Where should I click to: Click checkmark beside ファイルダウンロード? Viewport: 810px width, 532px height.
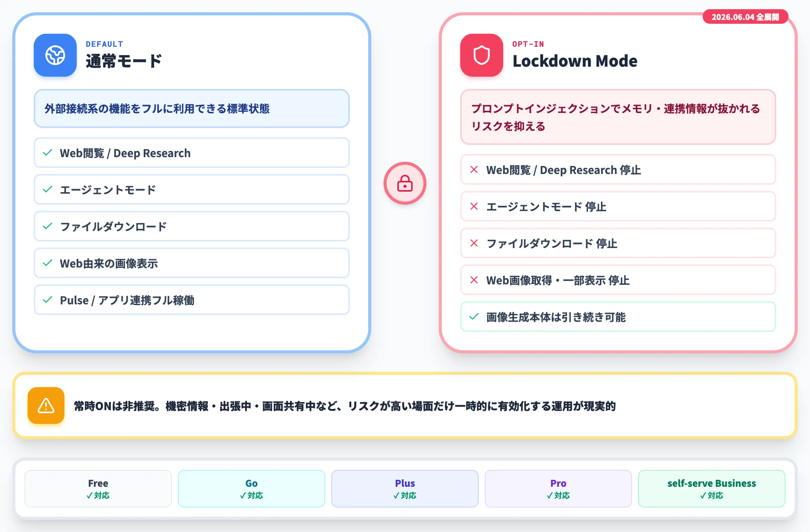48,226
